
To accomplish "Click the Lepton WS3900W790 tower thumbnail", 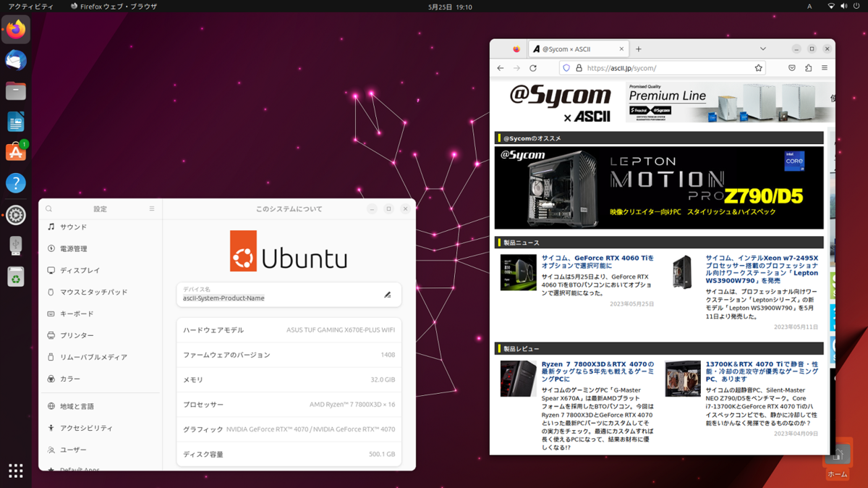I will click(682, 272).
